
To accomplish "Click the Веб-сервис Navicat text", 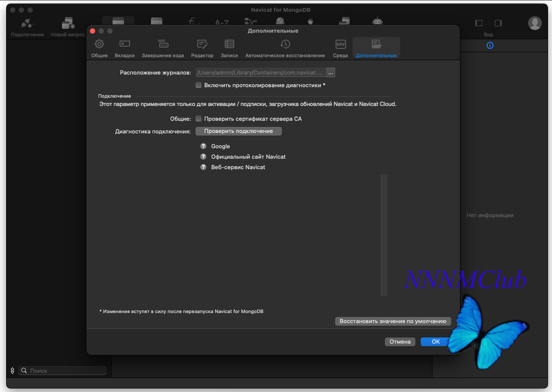I will 238,167.
